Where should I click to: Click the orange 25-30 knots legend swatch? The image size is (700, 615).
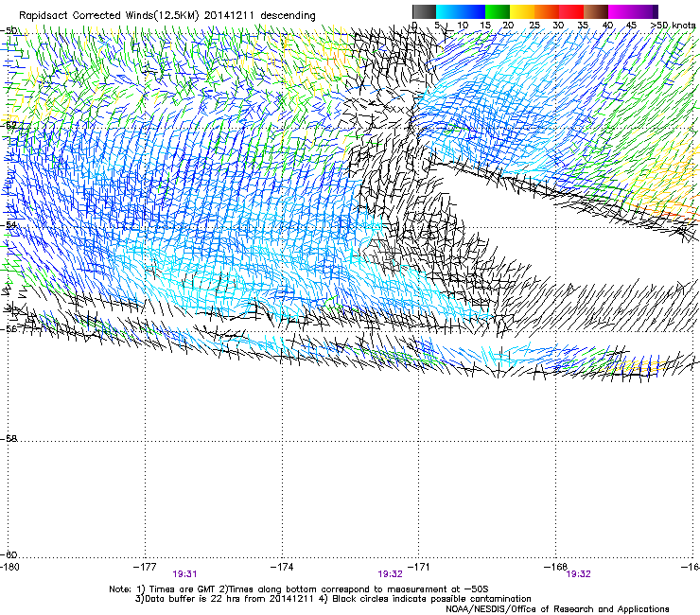[x=547, y=11]
